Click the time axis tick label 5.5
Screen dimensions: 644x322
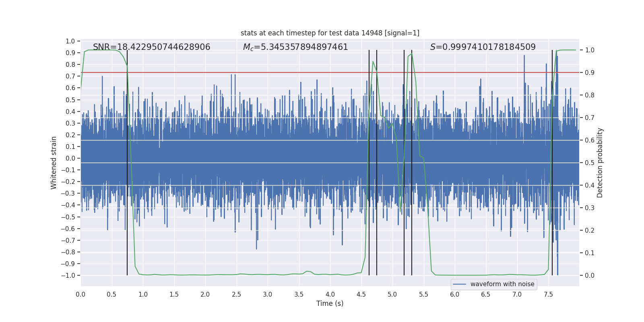423,295
